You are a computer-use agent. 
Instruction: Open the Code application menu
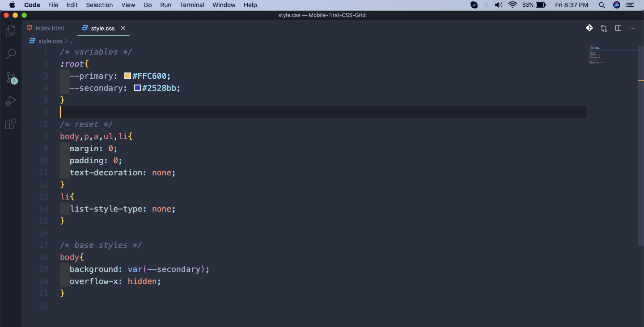(32, 5)
